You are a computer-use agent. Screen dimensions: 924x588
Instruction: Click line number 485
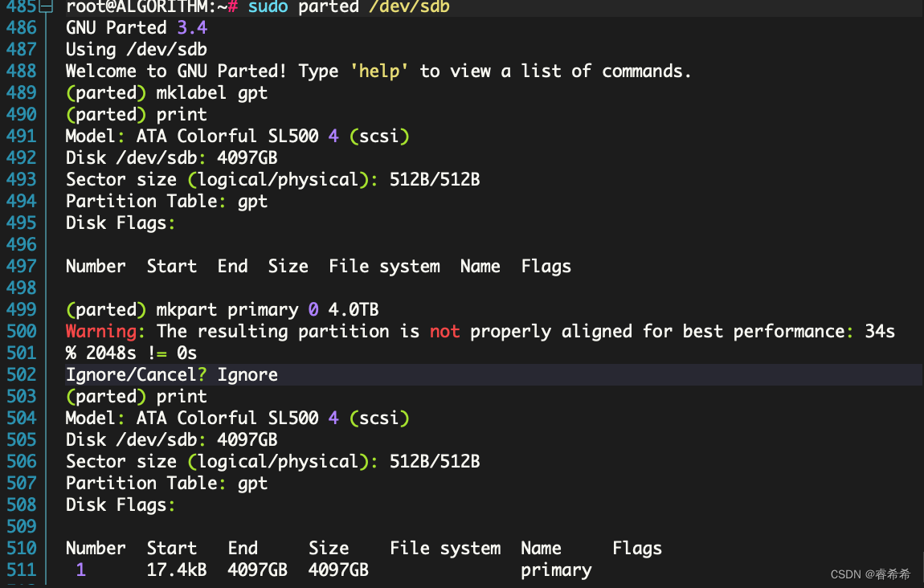tap(22, 7)
